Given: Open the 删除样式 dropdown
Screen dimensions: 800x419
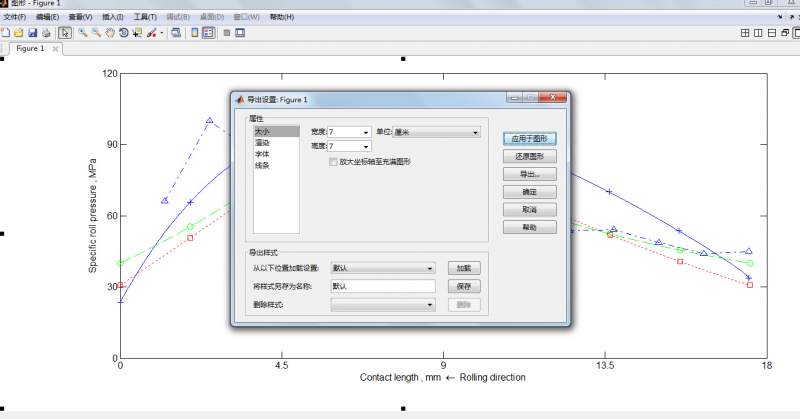Looking at the screenshot, I should [383, 305].
